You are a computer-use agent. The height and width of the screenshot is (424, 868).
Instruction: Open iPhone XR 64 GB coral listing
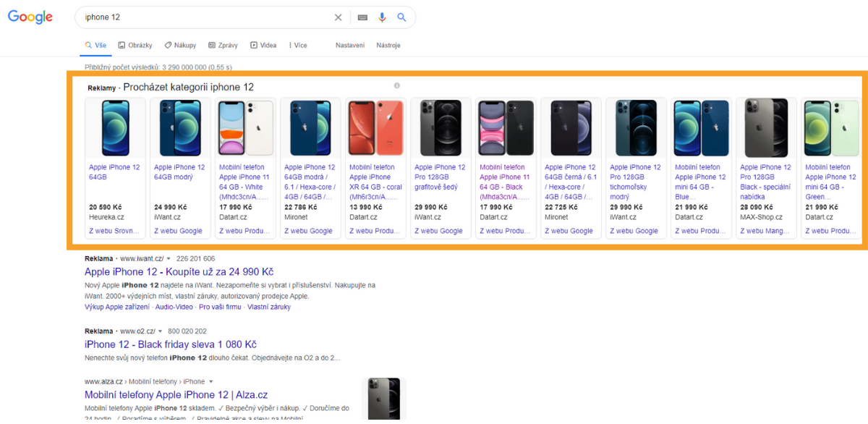(x=375, y=181)
